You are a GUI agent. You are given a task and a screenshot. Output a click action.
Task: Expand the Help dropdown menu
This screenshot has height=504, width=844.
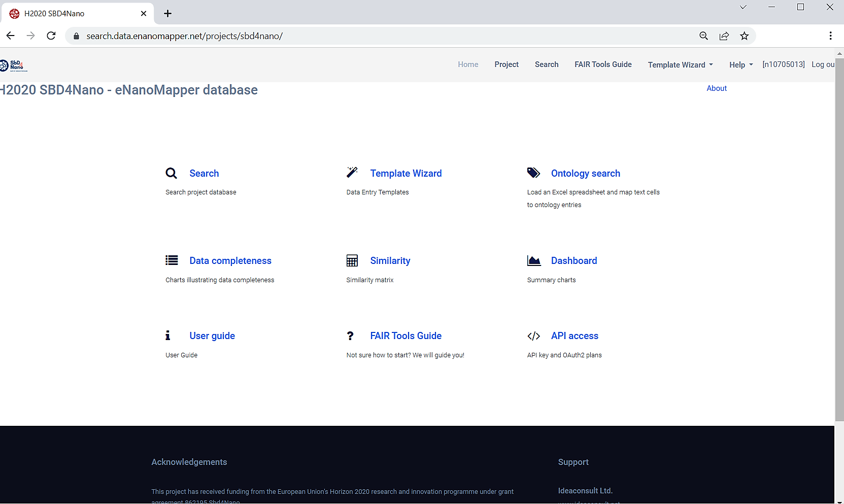point(740,65)
